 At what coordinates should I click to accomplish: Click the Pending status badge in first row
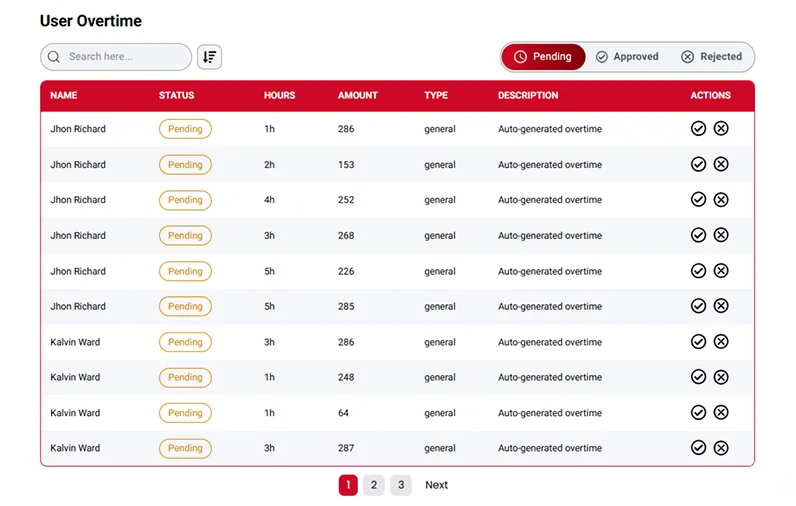pyautogui.click(x=185, y=129)
